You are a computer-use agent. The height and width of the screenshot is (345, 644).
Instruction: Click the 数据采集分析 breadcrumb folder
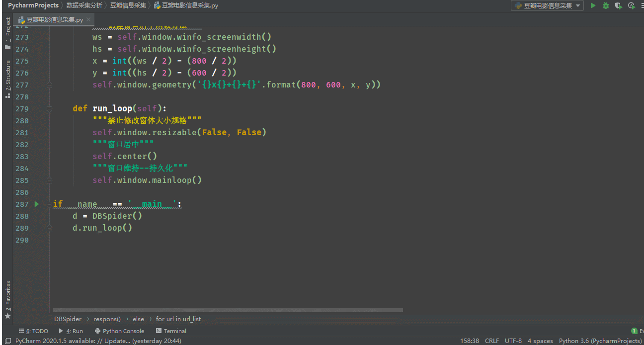point(84,5)
